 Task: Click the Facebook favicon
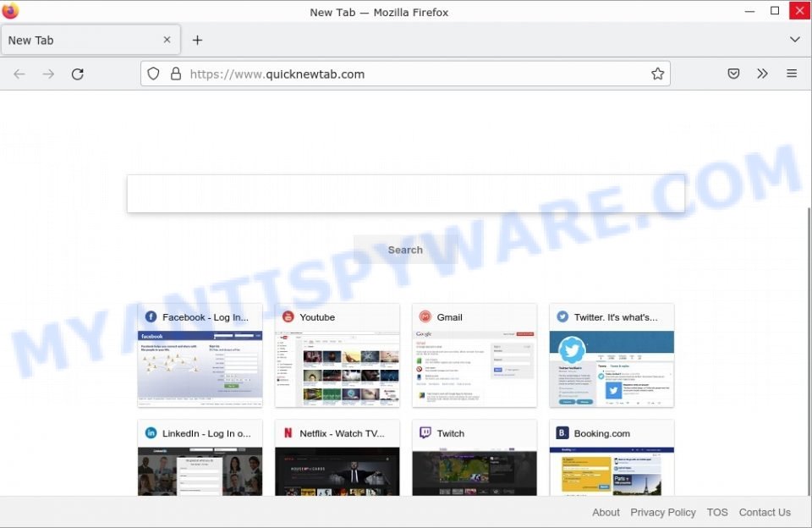click(x=151, y=316)
